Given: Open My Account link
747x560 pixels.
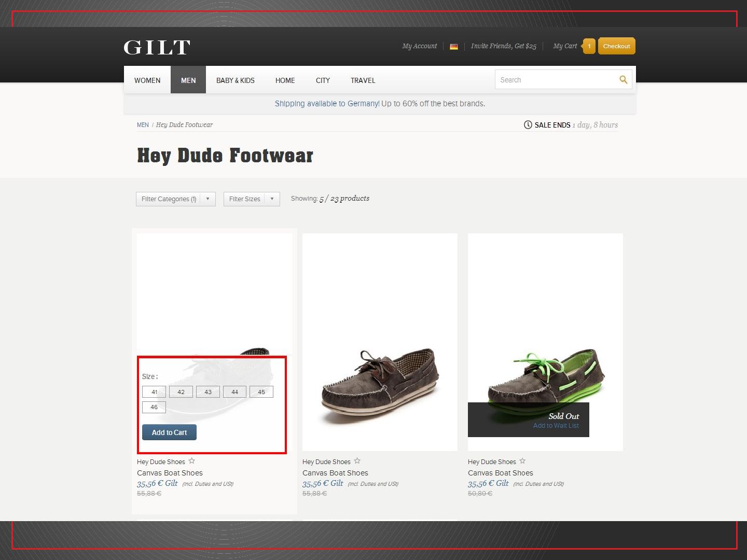Looking at the screenshot, I should [420, 46].
